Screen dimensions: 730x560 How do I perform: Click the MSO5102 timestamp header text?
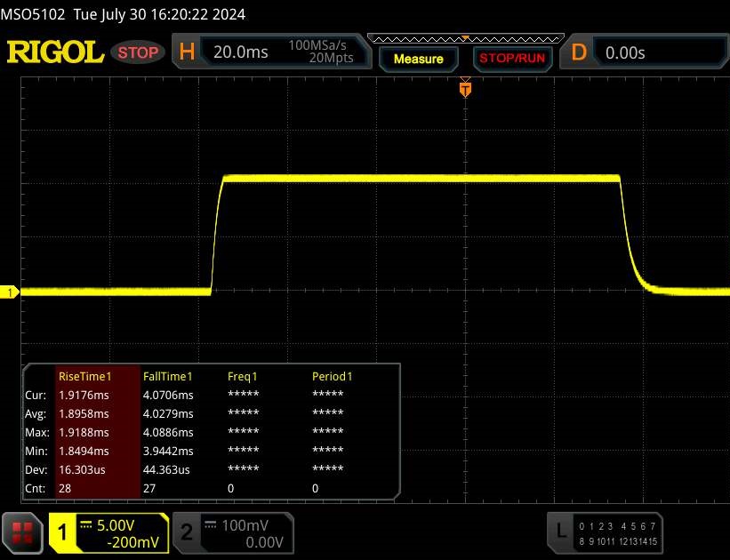[x=123, y=14]
